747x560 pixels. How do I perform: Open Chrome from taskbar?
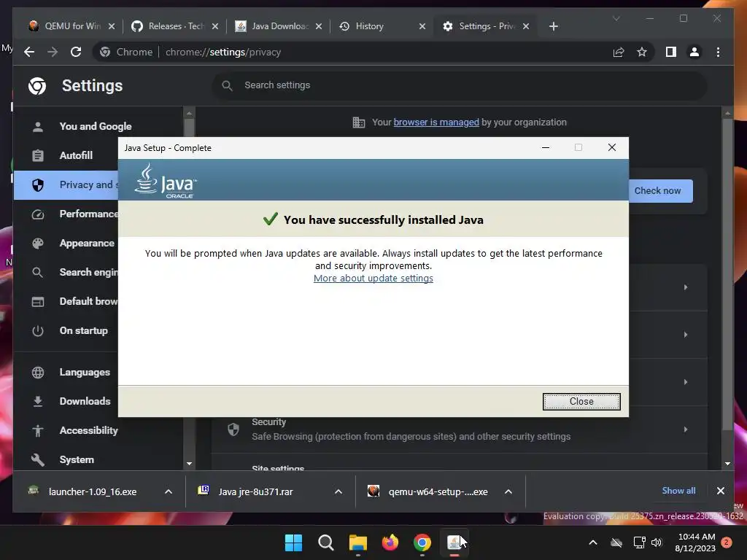pos(422,542)
